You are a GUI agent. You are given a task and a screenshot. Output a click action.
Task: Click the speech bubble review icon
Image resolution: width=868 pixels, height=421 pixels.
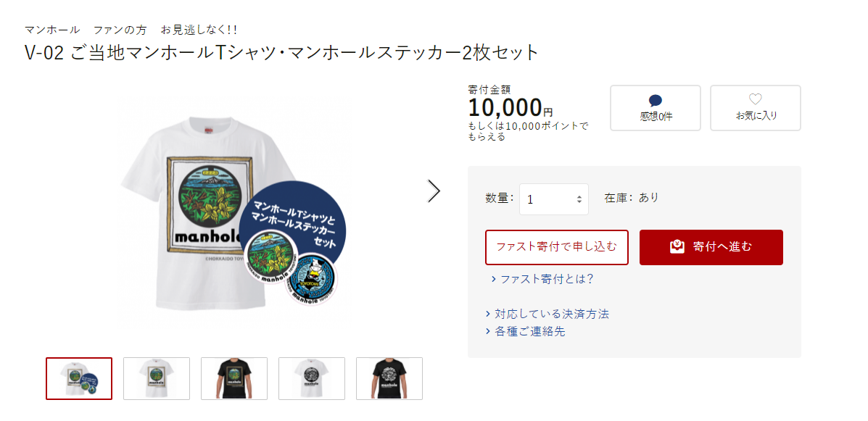pyautogui.click(x=656, y=101)
